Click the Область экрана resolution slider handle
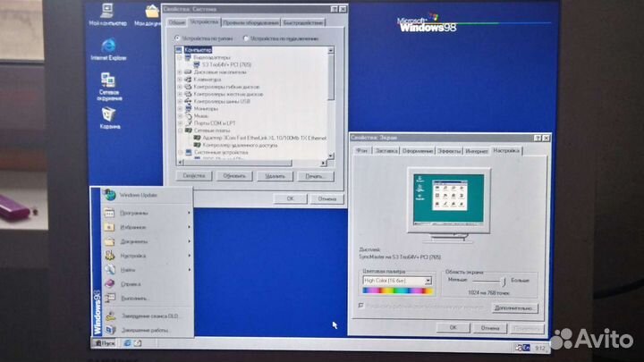The width and height of the screenshot is (644, 362). point(504,282)
